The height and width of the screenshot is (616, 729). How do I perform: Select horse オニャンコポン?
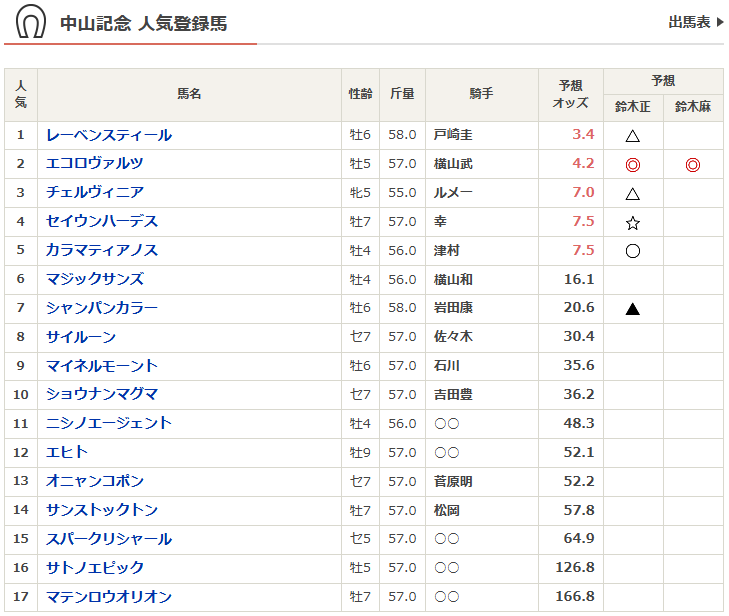94,482
